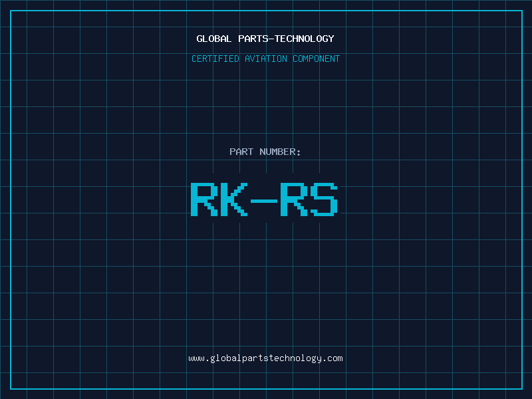
Task: Click the large RK-RS part number
Action: [x=265, y=199]
